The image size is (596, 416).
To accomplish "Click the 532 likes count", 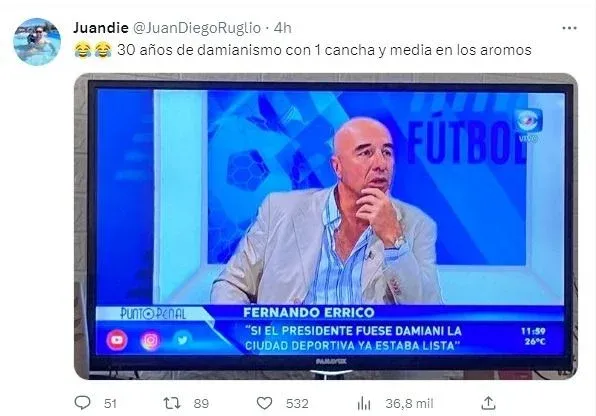I will coord(297,403).
